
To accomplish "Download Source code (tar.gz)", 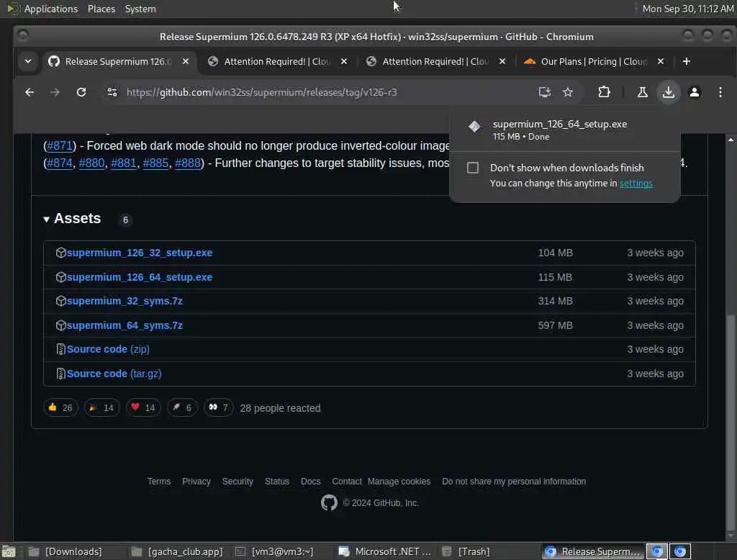I will 114,374.
